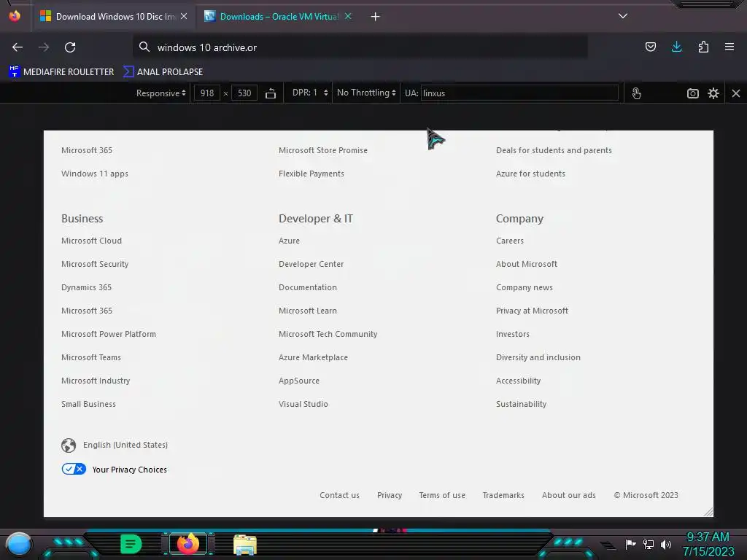Close the Downloads Oracle VM VirtualBox tab

tap(348, 16)
